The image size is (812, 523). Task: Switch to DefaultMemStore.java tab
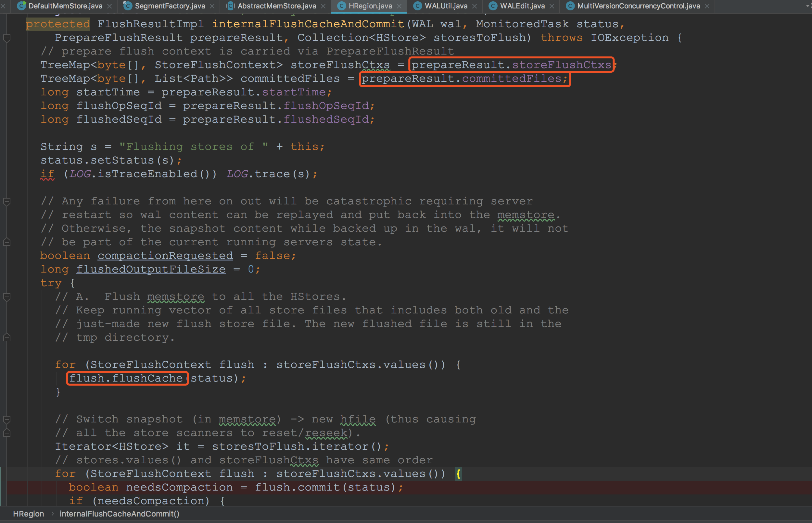(x=65, y=6)
